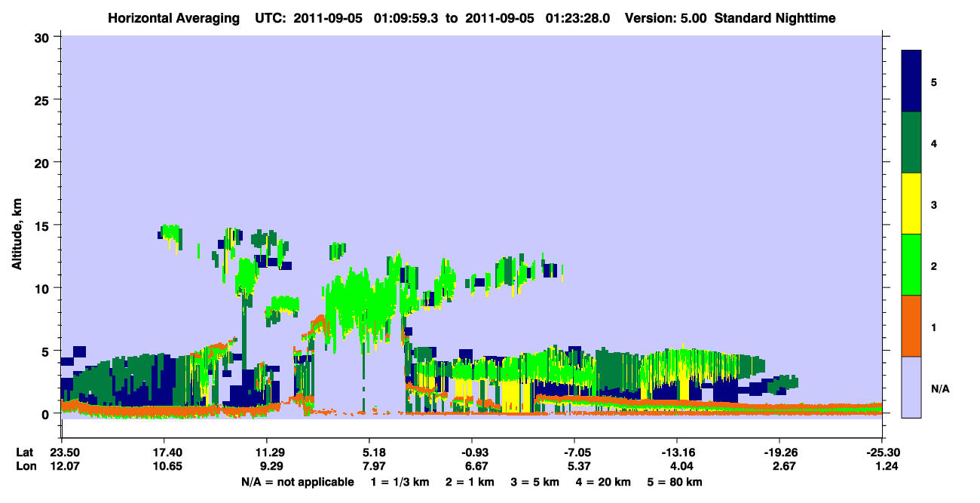
Task: Click the '4 = 20 km' legend entry
Action: click(603, 482)
